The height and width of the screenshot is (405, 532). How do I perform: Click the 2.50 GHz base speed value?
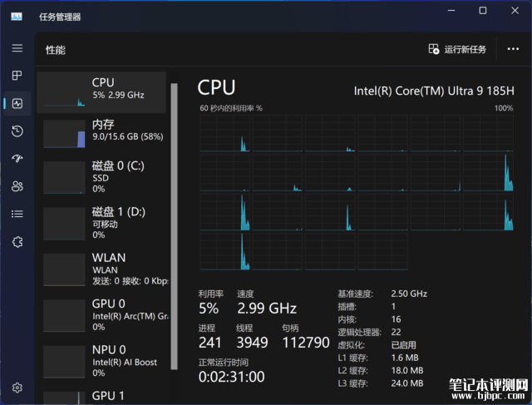coord(409,294)
